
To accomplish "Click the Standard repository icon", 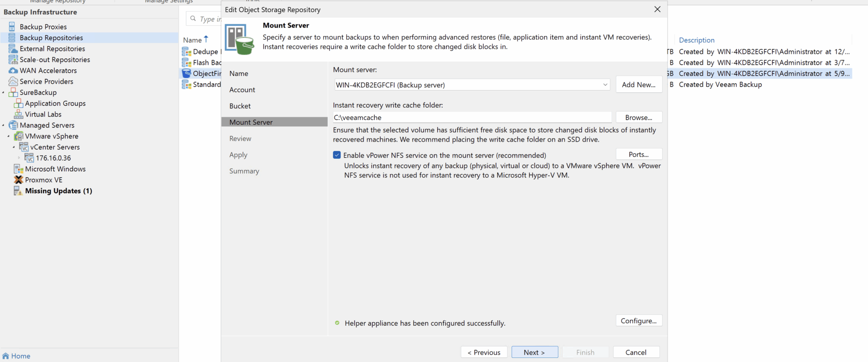I will (186, 84).
